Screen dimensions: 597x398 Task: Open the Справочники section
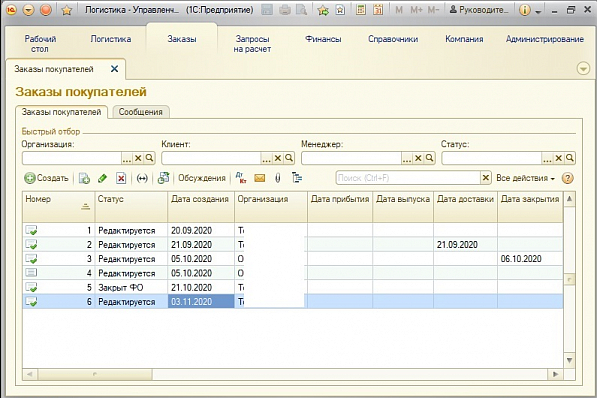point(393,39)
